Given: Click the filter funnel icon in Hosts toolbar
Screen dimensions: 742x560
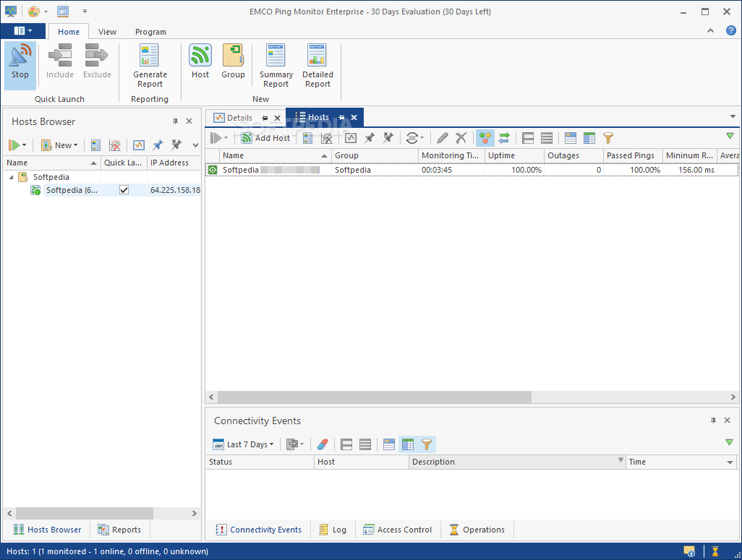Looking at the screenshot, I should [x=608, y=138].
